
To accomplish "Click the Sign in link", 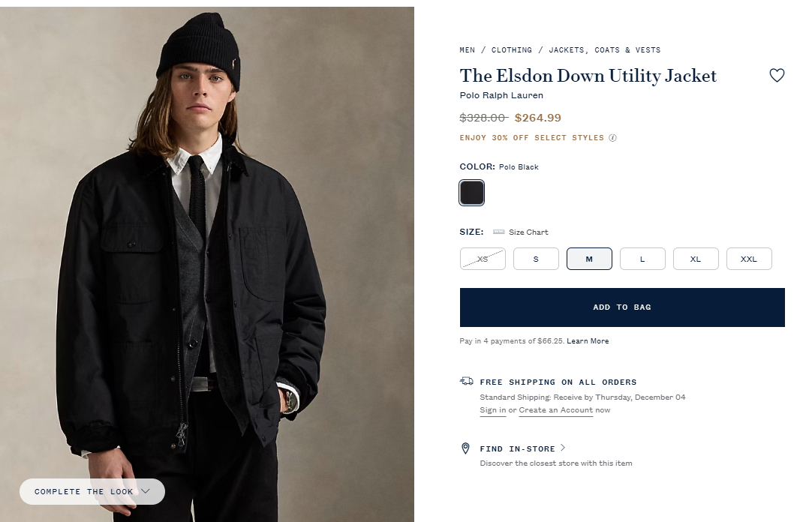I will pyautogui.click(x=493, y=410).
